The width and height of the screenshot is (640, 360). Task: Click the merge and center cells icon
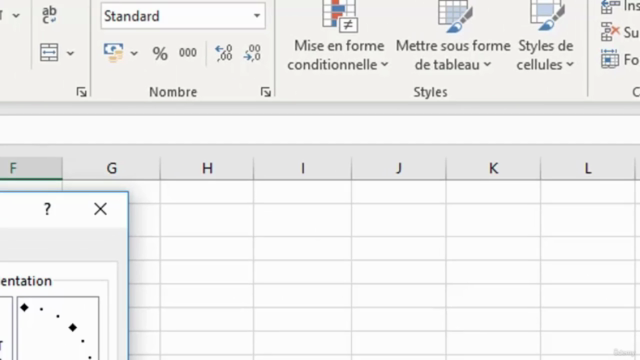pos(49,53)
